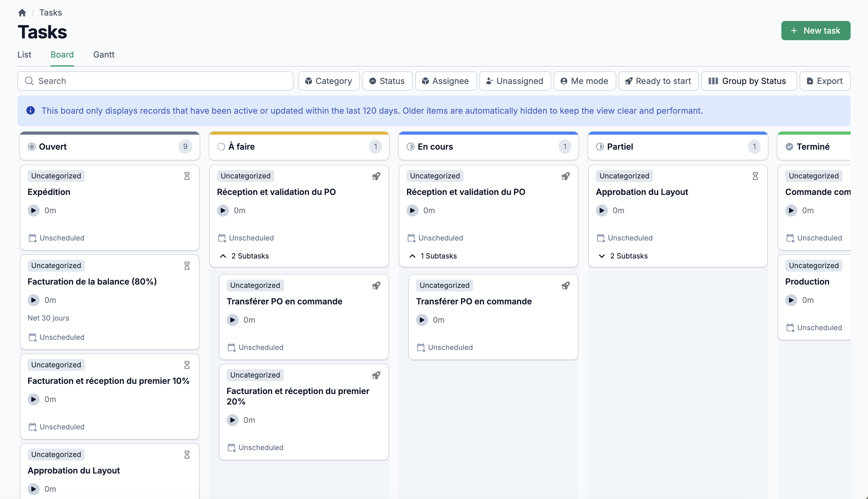Image resolution: width=868 pixels, height=499 pixels.
Task: Expand 2 Subtasks under Partiel card
Action: (623, 256)
